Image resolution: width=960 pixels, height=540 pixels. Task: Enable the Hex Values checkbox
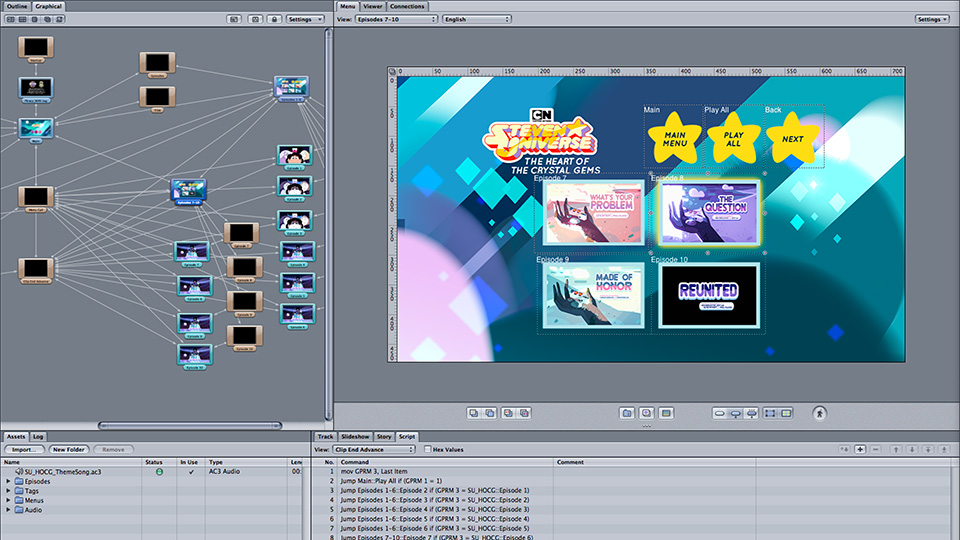[427, 449]
